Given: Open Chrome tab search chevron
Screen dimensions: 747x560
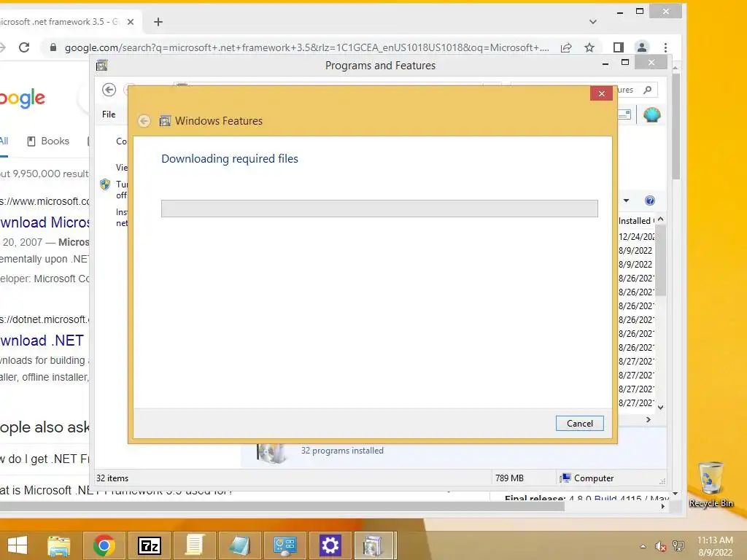Looking at the screenshot, I should click(x=592, y=22).
